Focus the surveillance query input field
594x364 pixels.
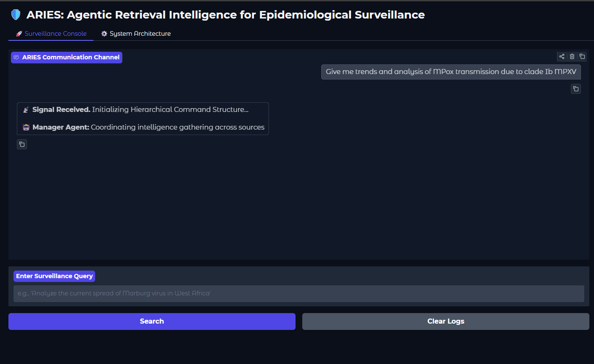point(298,294)
